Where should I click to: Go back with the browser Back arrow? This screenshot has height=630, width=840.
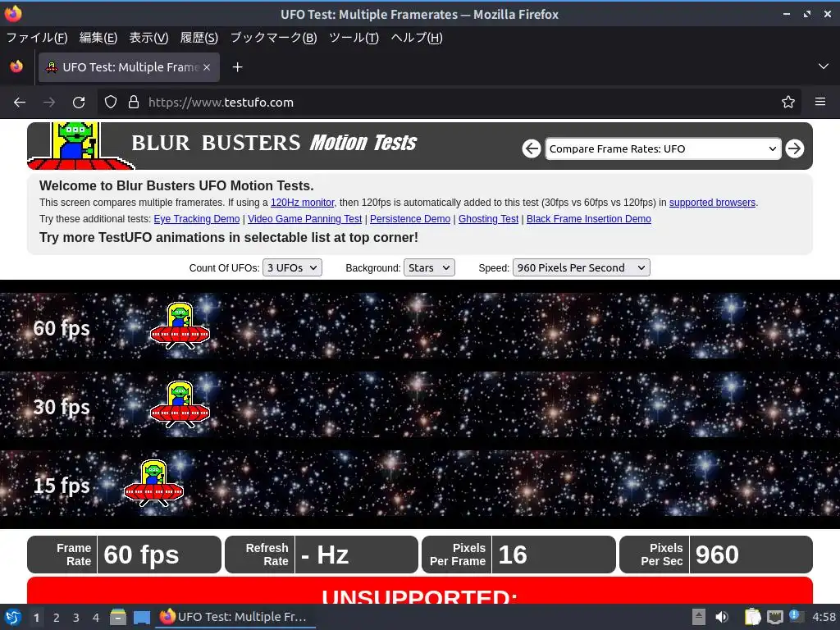tap(20, 103)
